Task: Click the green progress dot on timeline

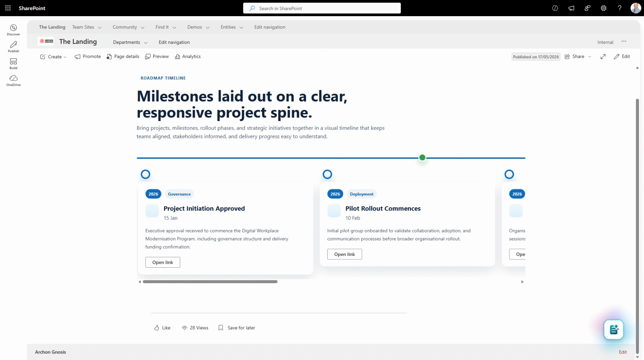Action: click(x=423, y=158)
